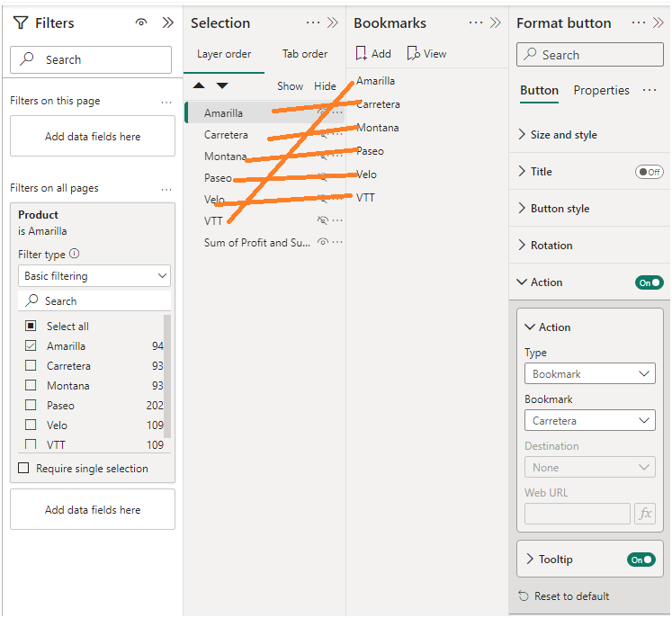Select the Amarilla bookmark

click(375, 81)
